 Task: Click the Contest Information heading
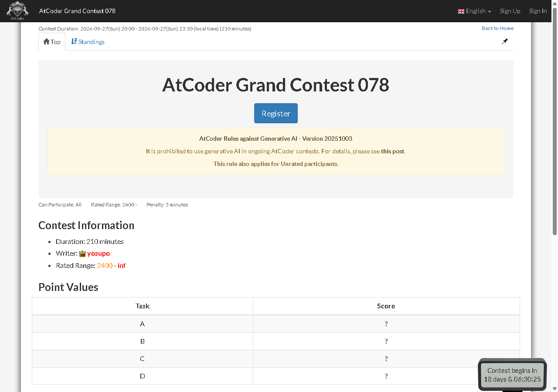[86, 225]
